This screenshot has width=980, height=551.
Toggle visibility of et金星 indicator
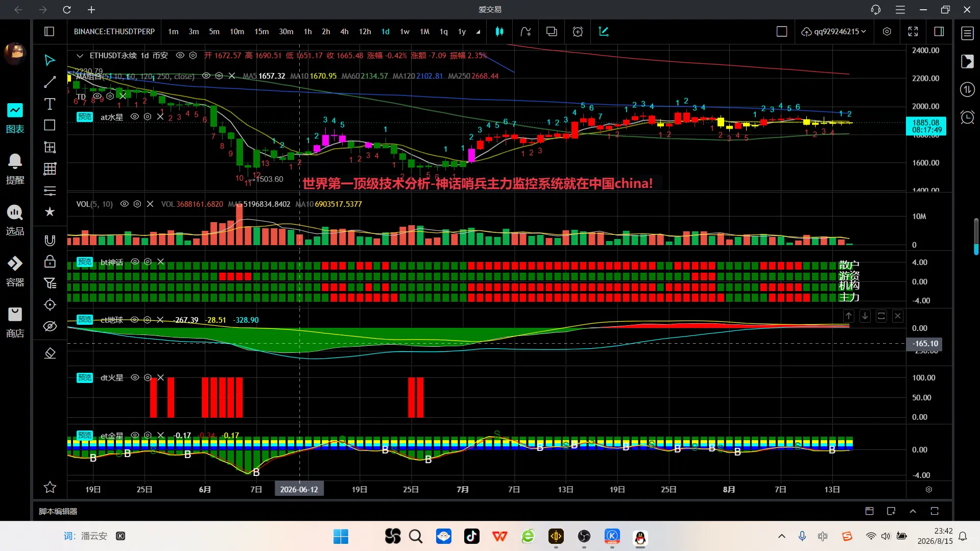(x=135, y=435)
